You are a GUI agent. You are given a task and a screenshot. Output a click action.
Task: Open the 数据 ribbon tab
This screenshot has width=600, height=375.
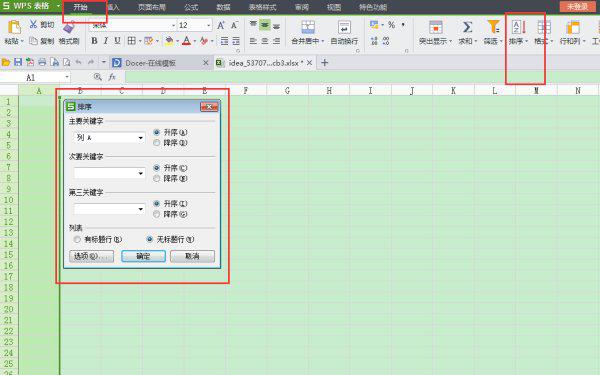[223, 7]
